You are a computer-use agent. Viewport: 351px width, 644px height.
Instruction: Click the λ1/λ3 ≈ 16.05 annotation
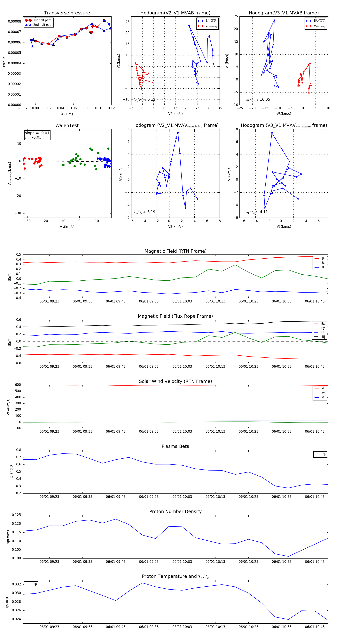[x=258, y=100]
